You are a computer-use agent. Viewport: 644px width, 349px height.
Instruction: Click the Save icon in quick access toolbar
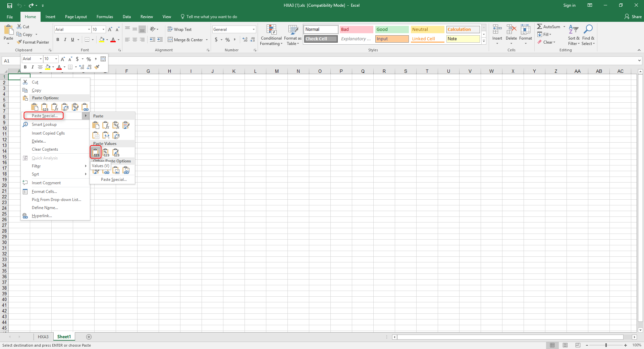coord(10,5)
